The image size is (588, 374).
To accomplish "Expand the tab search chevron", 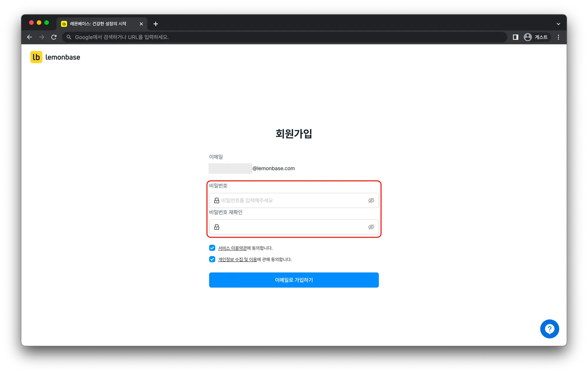I will pos(558,24).
